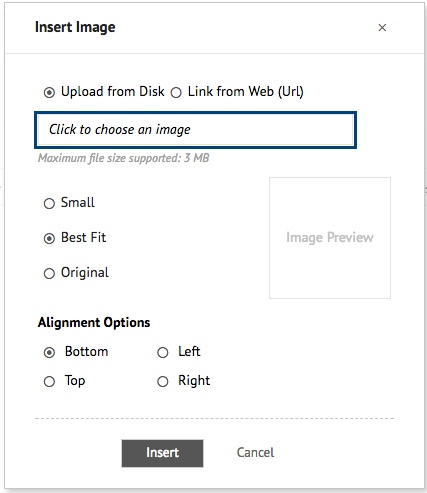Choose the Link from Web (Url) option
The width and height of the screenshot is (427, 493).
click(176, 92)
